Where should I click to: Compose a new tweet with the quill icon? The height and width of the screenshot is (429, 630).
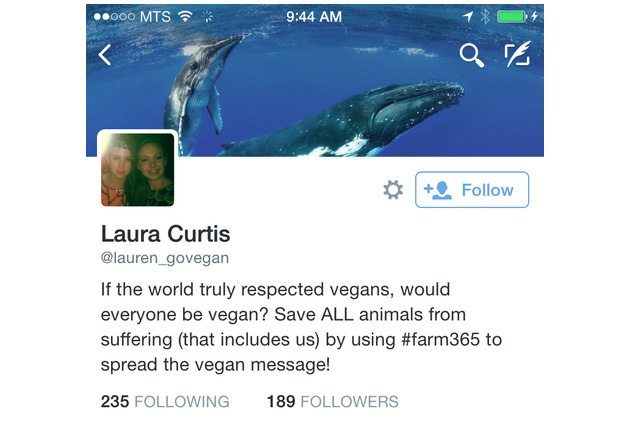(x=518, y=53)
